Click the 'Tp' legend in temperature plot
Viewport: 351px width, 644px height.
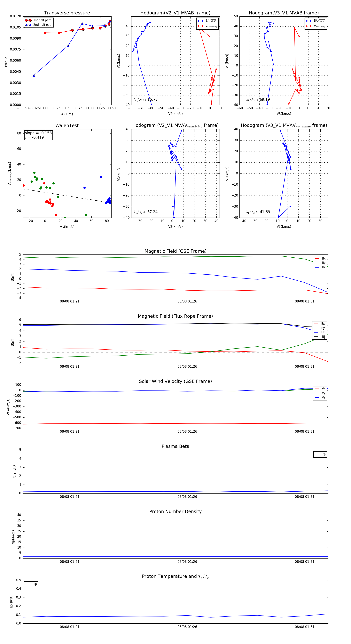[31, 584]
